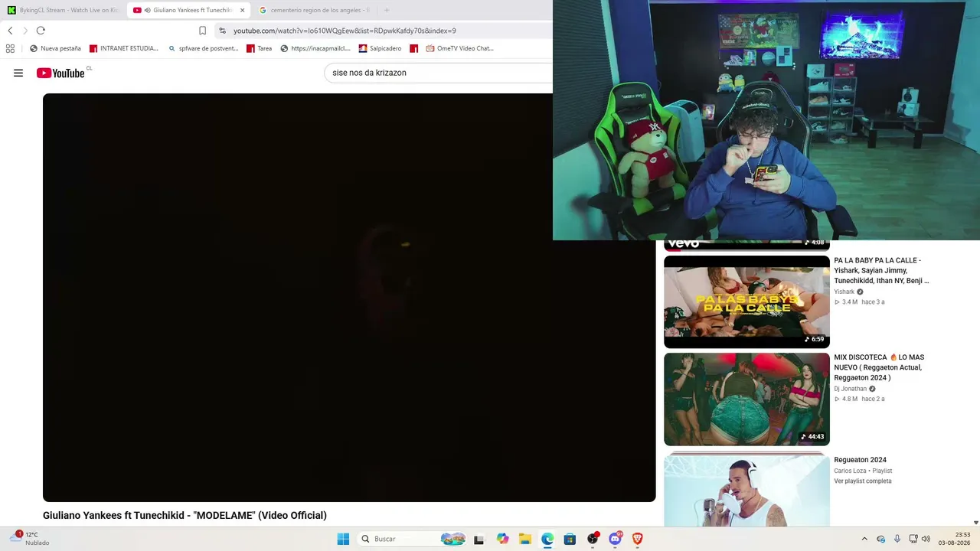Open the Regueaton 2024 playlist title
Viewport: 980px width, 551px height.
pos(860,460)
